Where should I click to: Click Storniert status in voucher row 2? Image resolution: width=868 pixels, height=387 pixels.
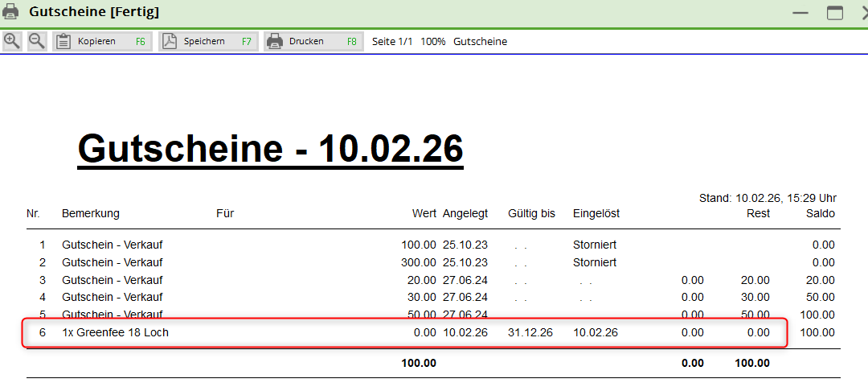(x=595, y=262)
